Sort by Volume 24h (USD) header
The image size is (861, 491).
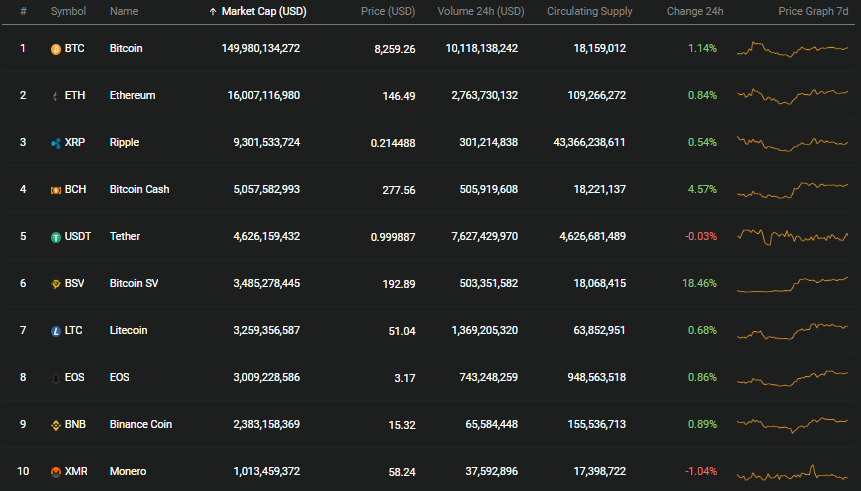[x=480, y=12]
